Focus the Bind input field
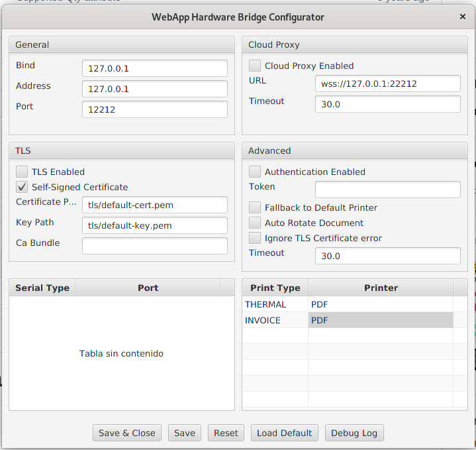Screen dimensions: 476x450 155,68
